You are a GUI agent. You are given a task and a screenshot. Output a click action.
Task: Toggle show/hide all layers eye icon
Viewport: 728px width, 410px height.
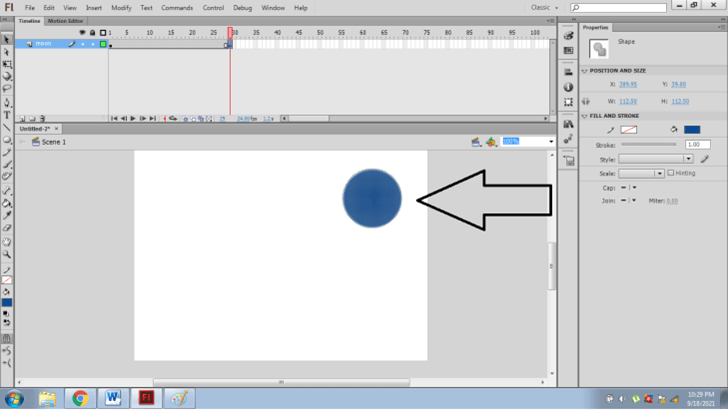pyautogui.click(x=83, y=33)
